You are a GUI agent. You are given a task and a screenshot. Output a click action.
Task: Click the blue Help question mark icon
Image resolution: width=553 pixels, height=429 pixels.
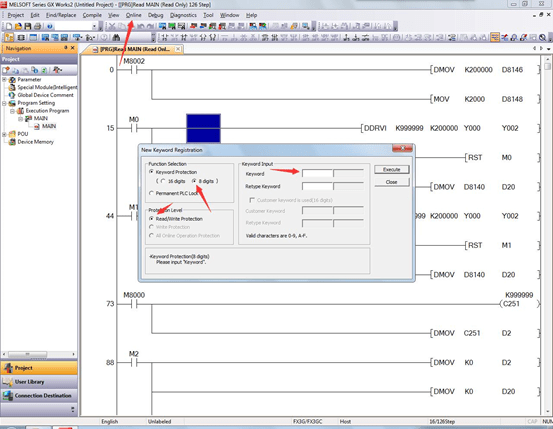pos(49,26)
